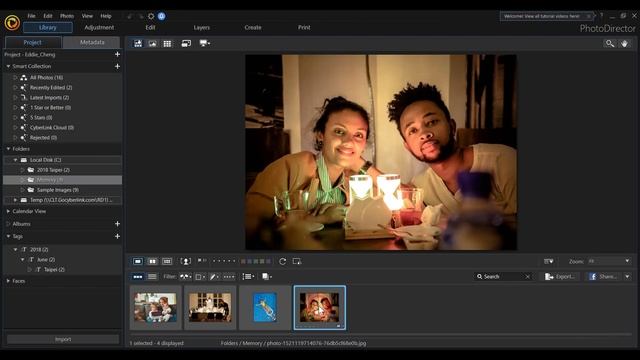640x360 pixels.
Task: Open the sort order dropdown
Action: 248,277
